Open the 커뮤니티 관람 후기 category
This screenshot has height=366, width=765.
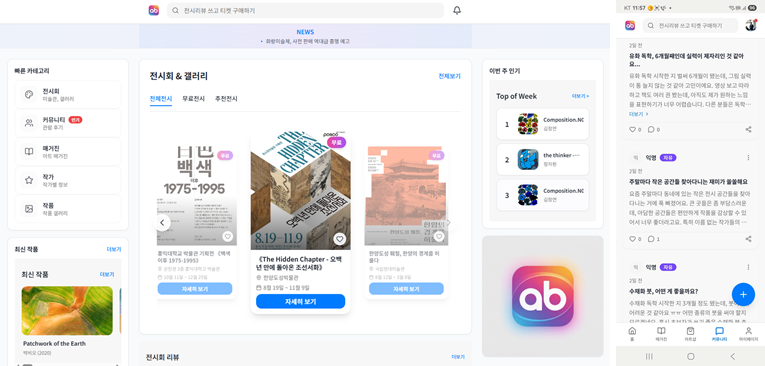[68, 123]
